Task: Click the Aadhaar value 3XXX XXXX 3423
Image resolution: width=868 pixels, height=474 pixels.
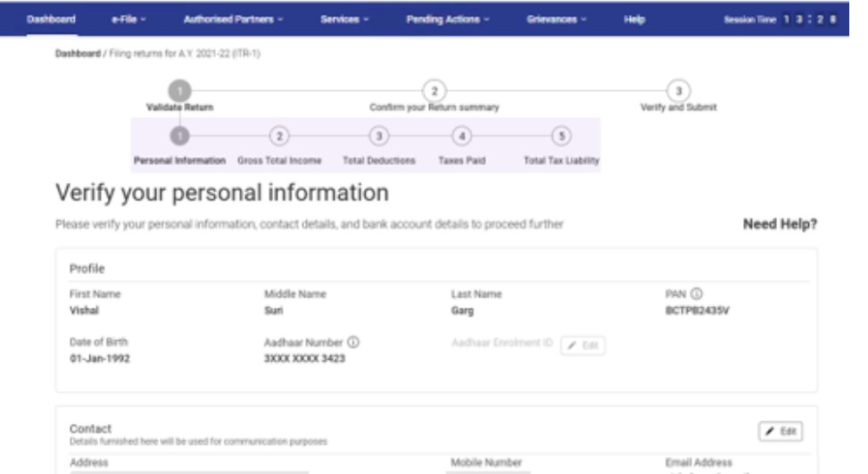Action: pyautogui.click(x=304, y=359)
